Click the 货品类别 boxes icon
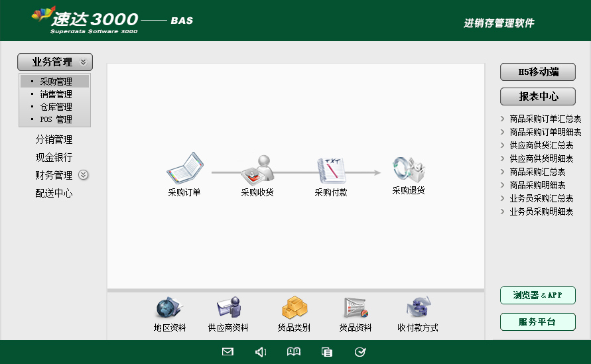 coord(294,308)
